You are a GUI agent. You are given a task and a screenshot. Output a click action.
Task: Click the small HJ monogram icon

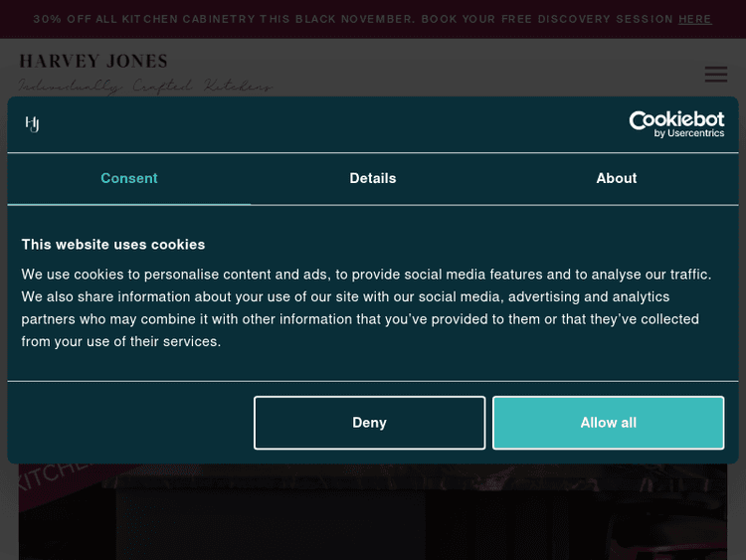(x=32, y=124)
